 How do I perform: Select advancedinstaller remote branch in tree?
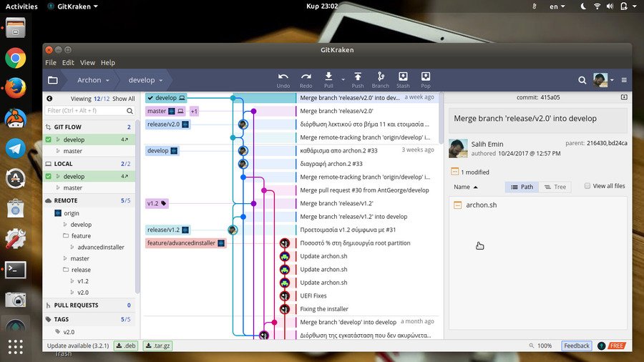tap(101, 247)
